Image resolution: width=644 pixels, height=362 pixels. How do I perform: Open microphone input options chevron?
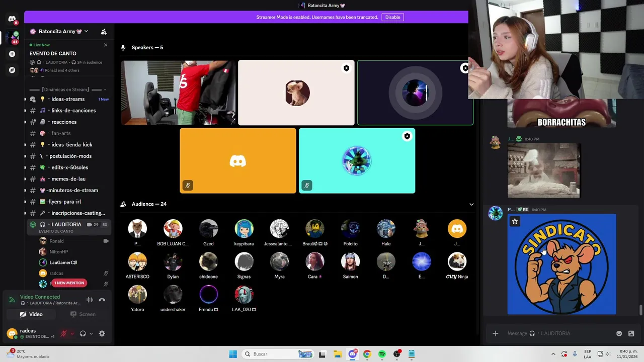tap(72, 333)
